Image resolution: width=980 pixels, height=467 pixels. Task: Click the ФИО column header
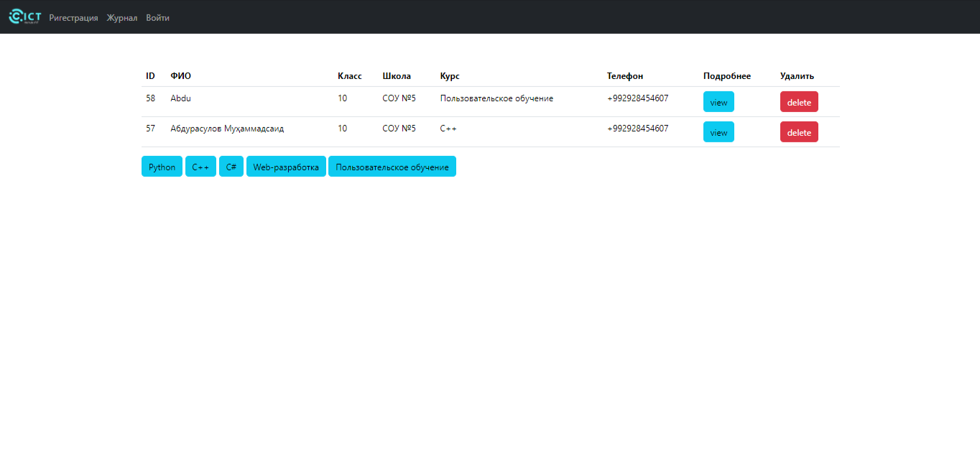click(x=180, y=76)
